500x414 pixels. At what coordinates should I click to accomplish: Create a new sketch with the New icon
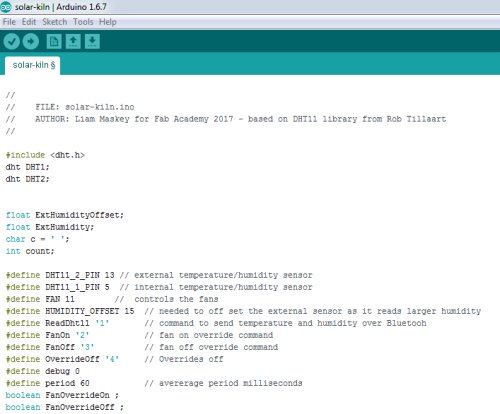pos(54,42)
